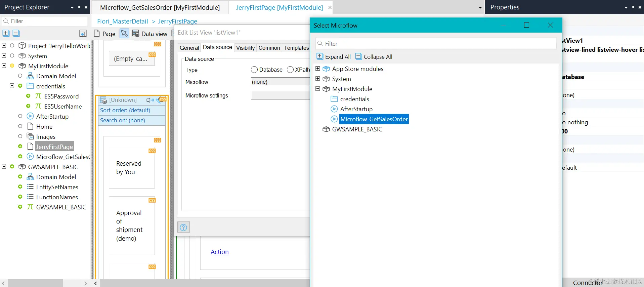
Task: Select EntitySetNames in Project Explorer
Action: point(57,187)
